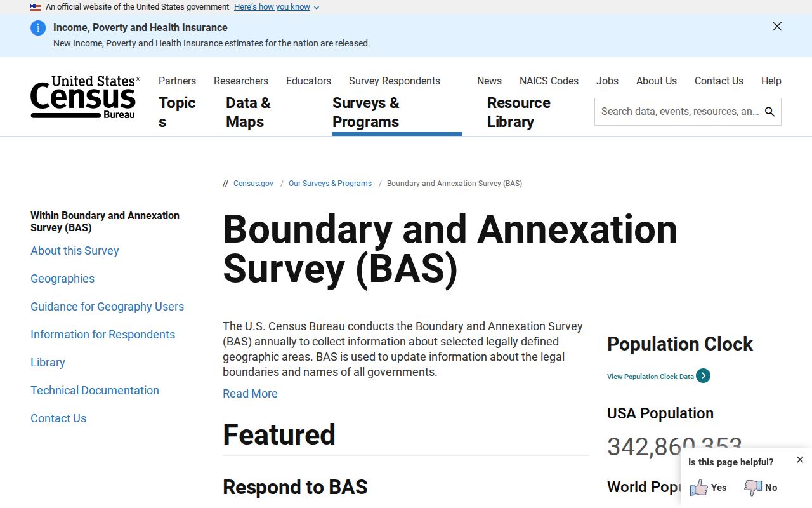This screenshot has height=508, width=812.
Task: Click the search magnifier icon
Action: 770,112
